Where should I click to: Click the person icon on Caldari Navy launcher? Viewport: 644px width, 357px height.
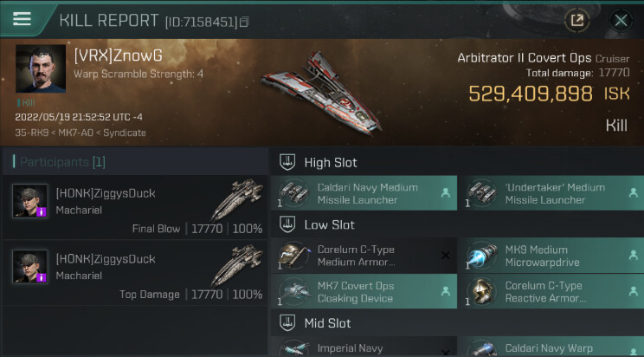pos(446,193)
